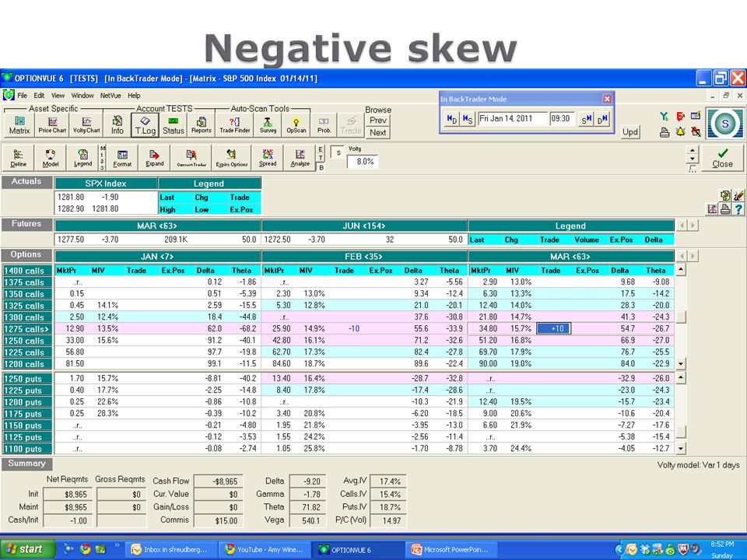The image size is (747, 560).
Task: Launch the Trade Finder tool
Action: click(235, 124)
